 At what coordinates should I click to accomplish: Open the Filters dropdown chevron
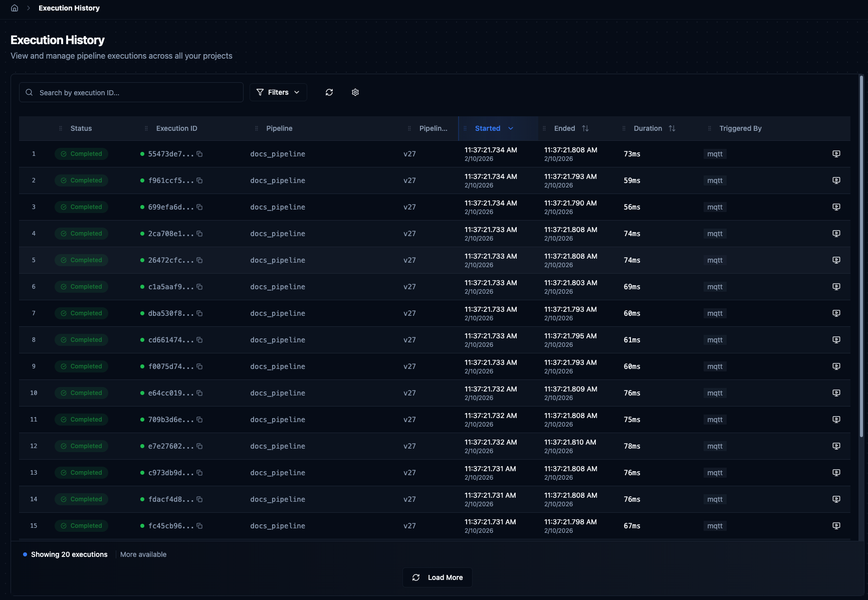[x=297, y=92]
